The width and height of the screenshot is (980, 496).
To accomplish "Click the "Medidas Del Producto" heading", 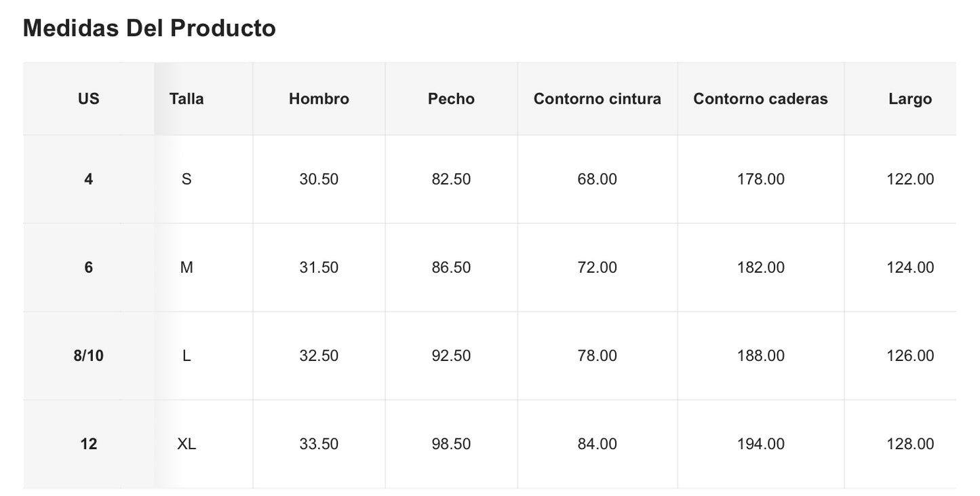I will 149,28.
